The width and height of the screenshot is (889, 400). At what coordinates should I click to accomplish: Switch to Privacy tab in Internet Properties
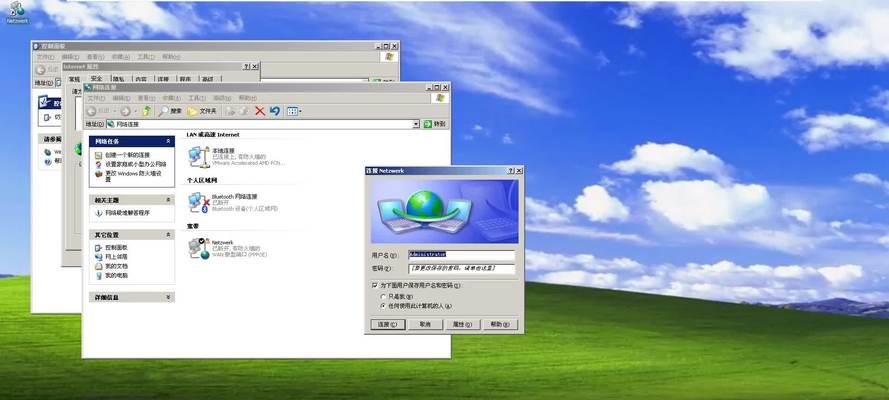119,79
